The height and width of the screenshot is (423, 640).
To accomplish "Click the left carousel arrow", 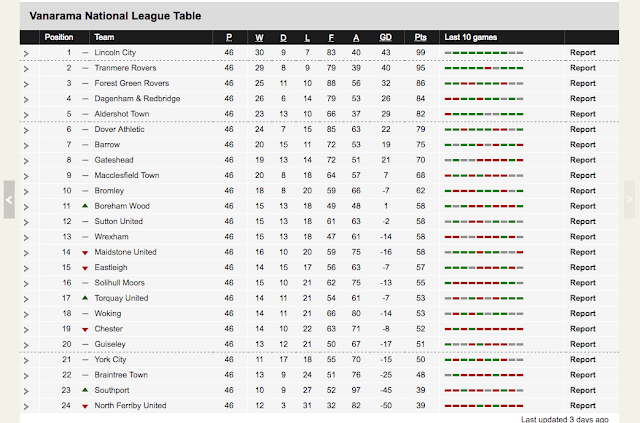I will [9, 200].
